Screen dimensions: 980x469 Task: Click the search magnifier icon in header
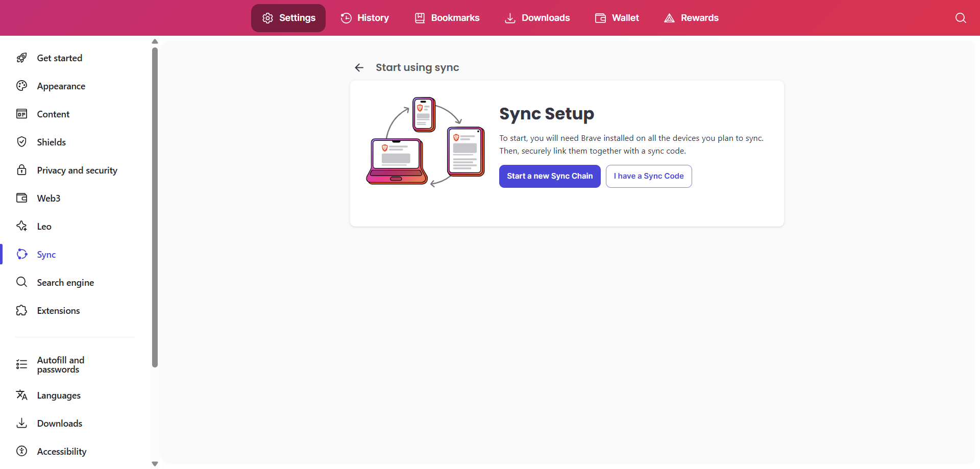(x=960, y=18)
